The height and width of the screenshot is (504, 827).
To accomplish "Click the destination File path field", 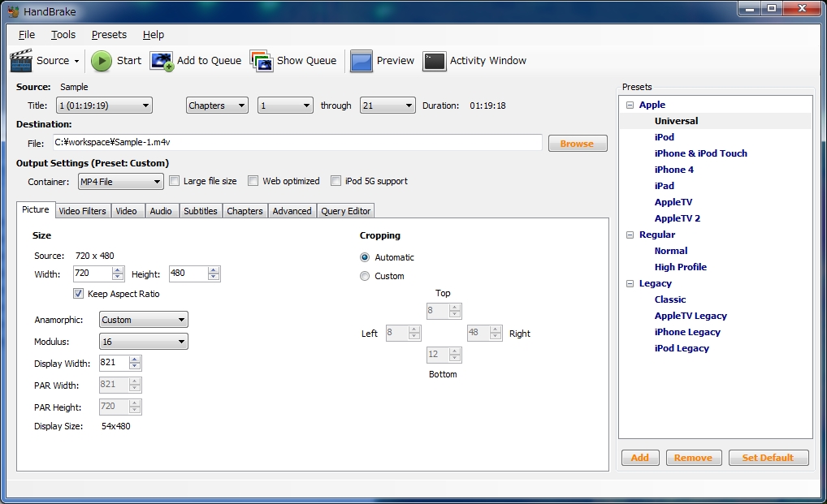I will 297,142.
